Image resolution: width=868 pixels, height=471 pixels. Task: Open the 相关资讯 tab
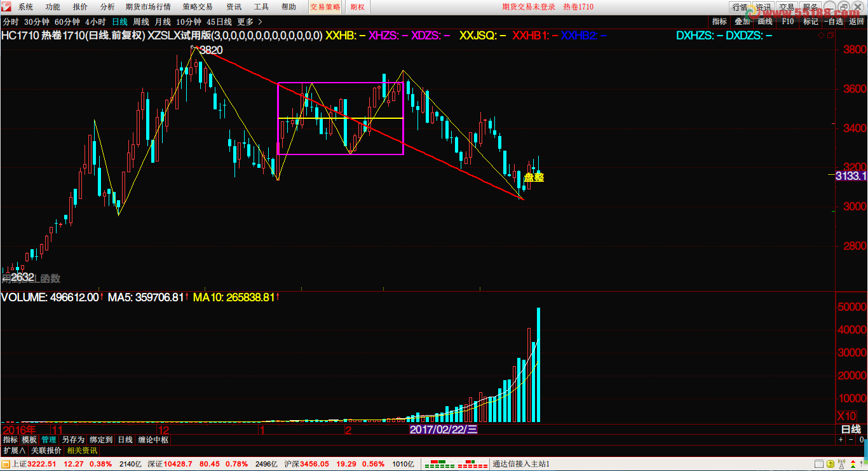82,451
